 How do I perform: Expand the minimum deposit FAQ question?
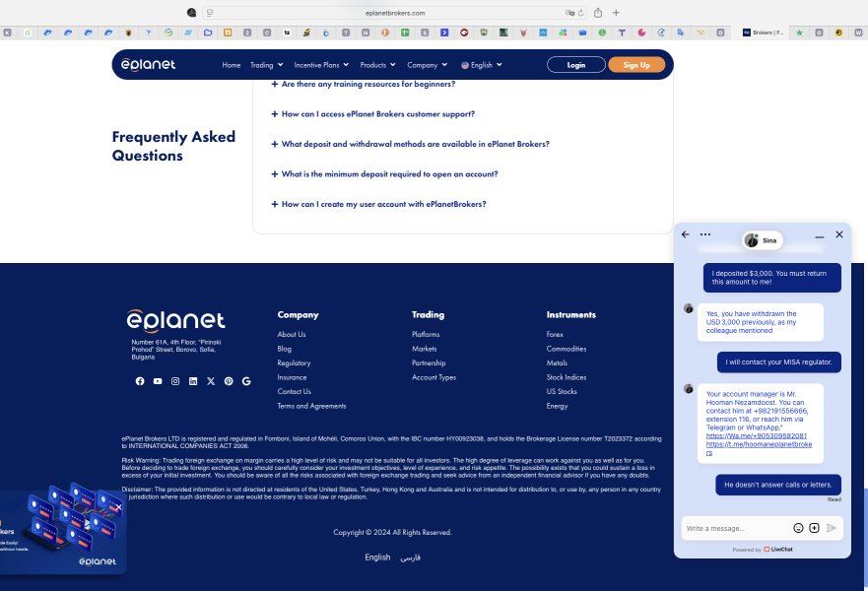(x=384, y=174)
